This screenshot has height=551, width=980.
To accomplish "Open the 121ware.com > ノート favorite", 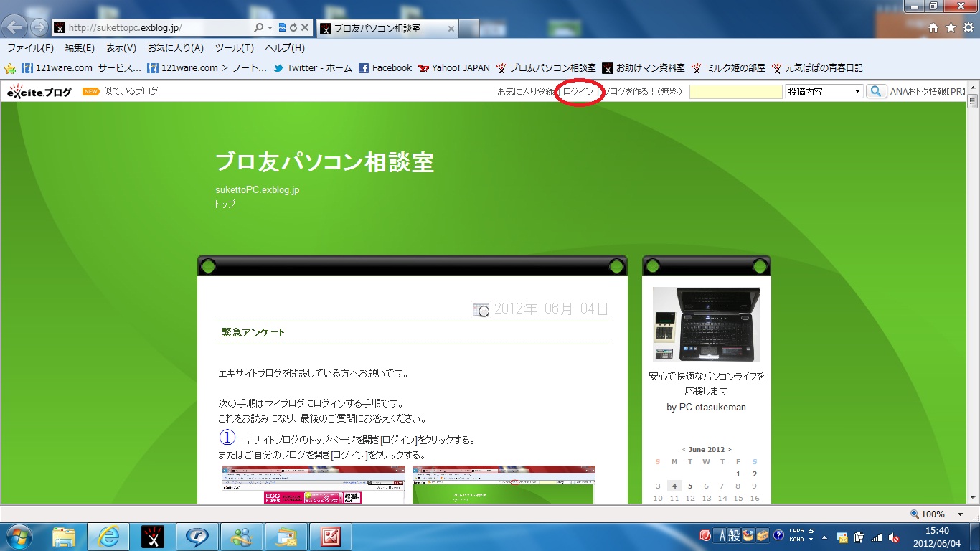I will pyautogui.click(x=207, y=68).
